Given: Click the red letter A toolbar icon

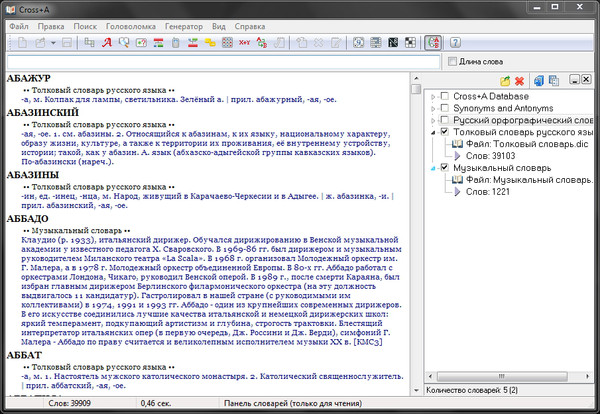Looking at the screenshot, I should click(106, 43).
